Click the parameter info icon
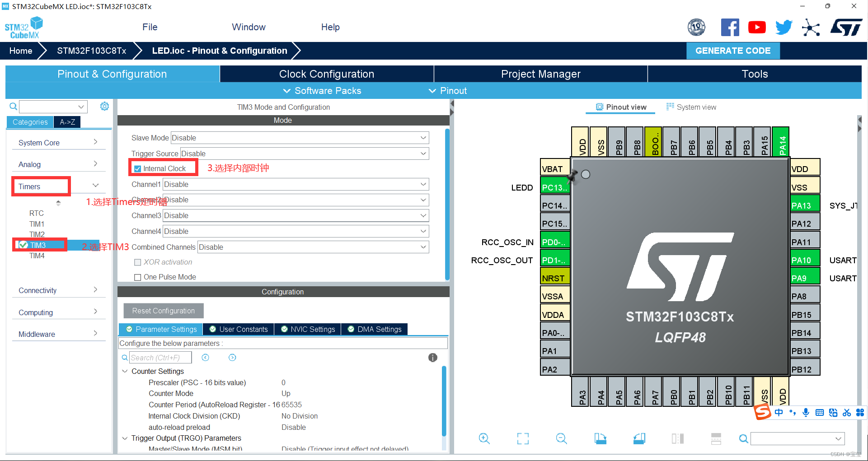Viewport: 868px width, 461px height. click(x=433, y=358)
